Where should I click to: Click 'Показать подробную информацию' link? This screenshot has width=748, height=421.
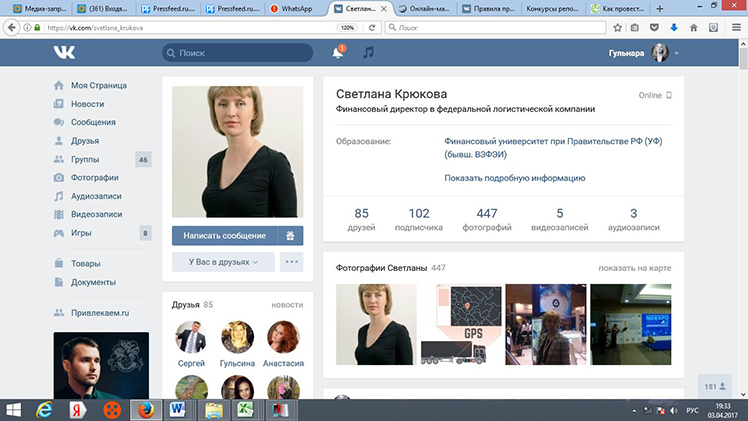coord(514,178)
